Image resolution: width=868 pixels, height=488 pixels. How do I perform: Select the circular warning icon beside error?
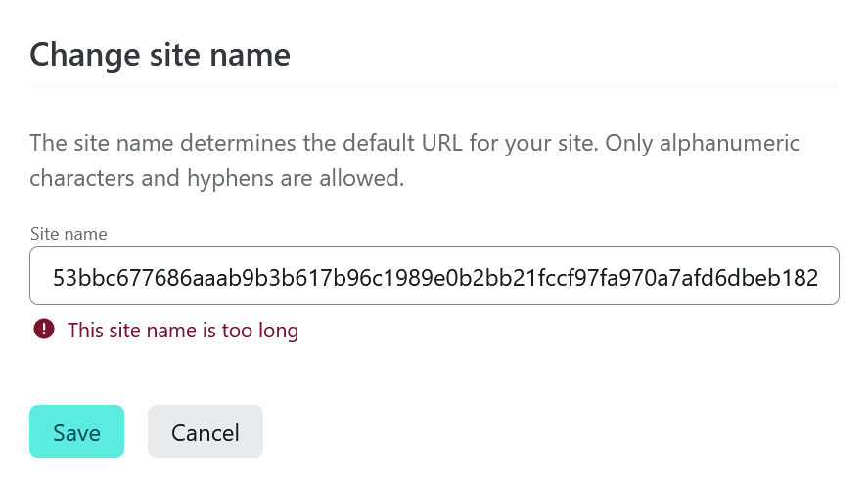point(44,330)
